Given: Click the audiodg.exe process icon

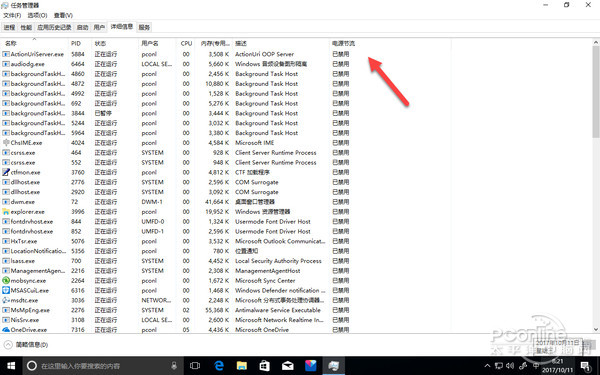Looking at the screenshot, I should (x=6, y=64).
